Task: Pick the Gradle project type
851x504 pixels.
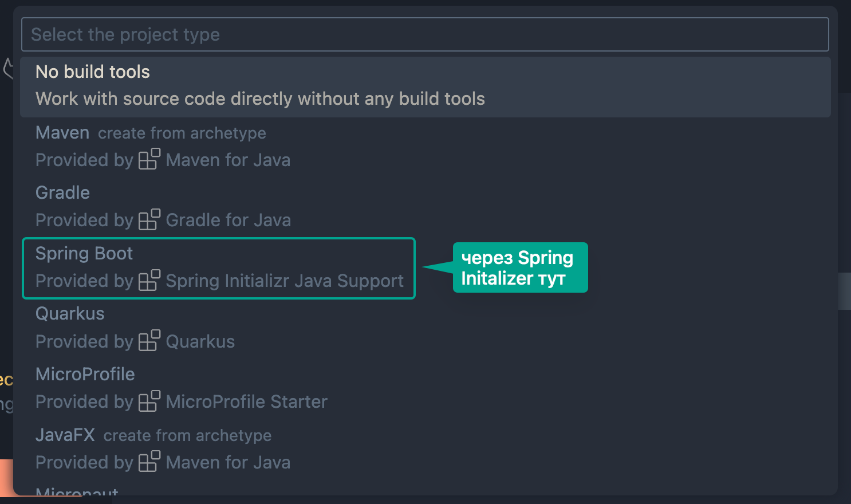Action: coord(425,207)
